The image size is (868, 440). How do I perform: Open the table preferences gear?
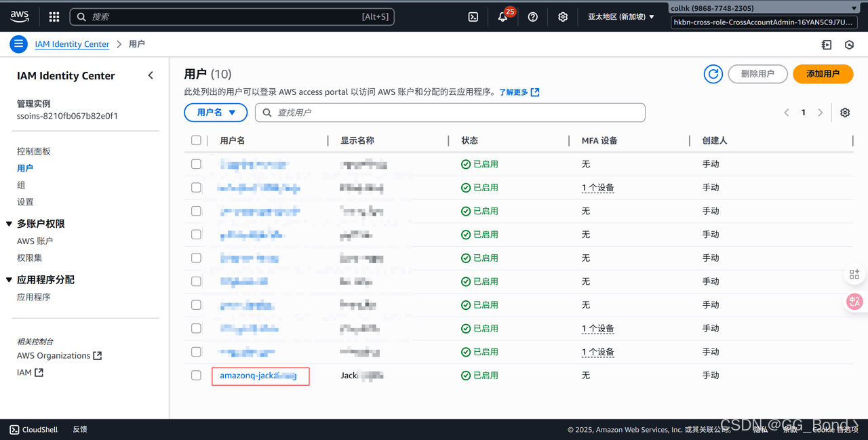(845, 113)
